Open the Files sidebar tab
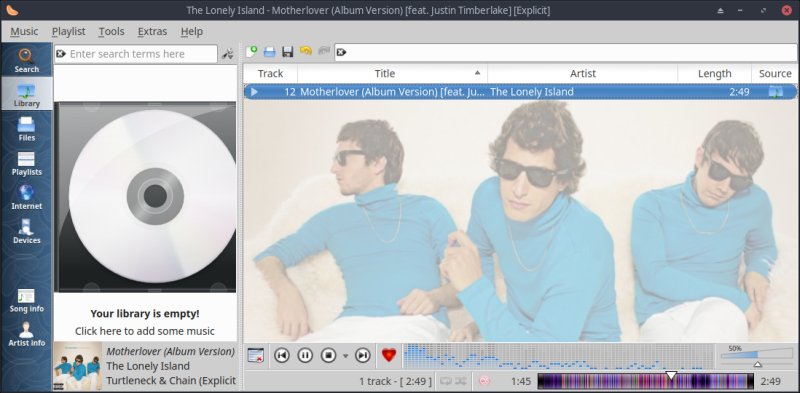The height and width of the screenshot is (393, 800). pyautogui.click(x=27, y=128)
